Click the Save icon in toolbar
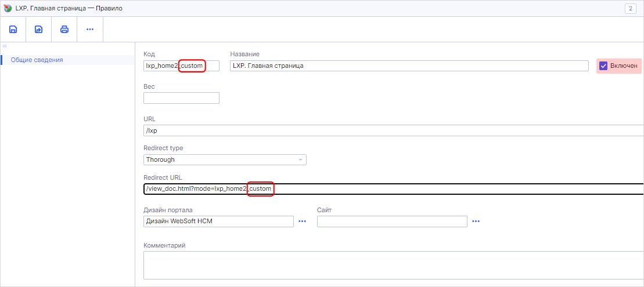The width and height of the screenshot is (644, 287). 13,30
